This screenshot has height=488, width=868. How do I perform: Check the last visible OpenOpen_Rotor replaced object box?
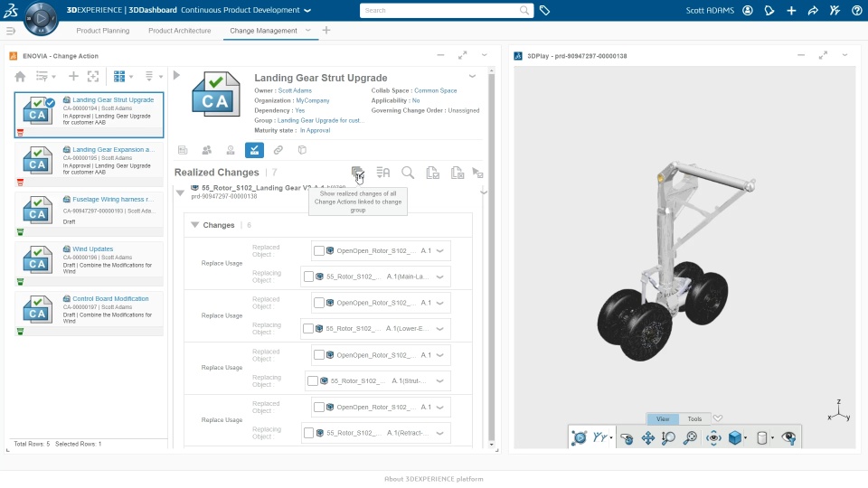click(x=319, y=408)
